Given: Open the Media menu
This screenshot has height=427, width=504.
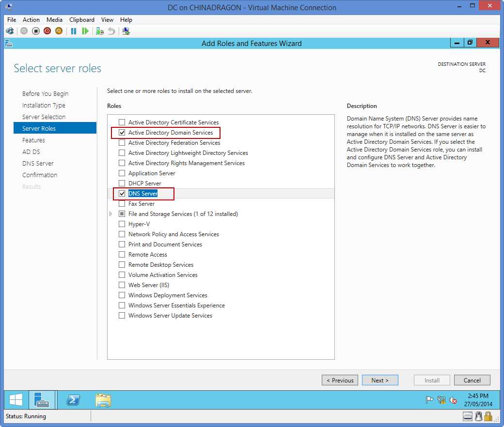Looking at the screenshot, I should click(x=54, y=19).
